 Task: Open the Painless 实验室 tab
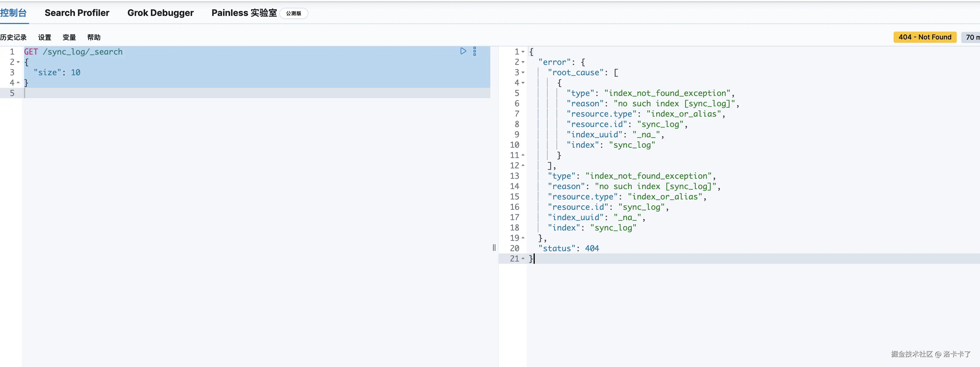tap(244, 13)
